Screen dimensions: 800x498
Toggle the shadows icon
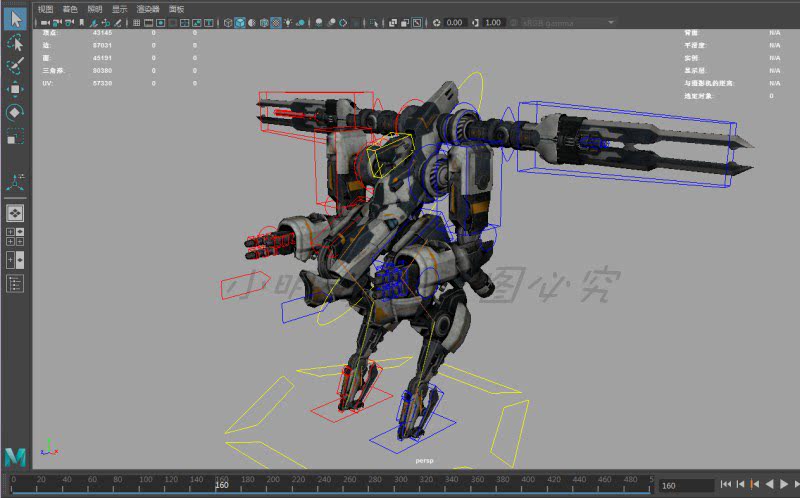(x=301, y=22)
